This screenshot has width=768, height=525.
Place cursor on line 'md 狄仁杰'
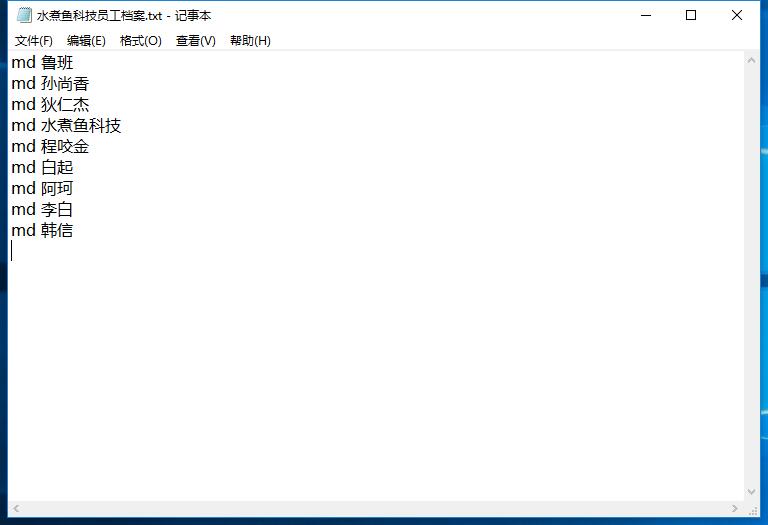click(50, 105)
